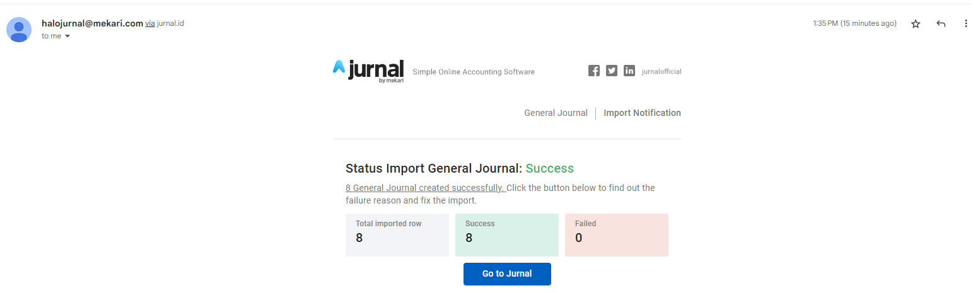The width and height of the screenshot is (980, 293).
Task: Open the three-dot more options menu
Action: click(965, 24)
